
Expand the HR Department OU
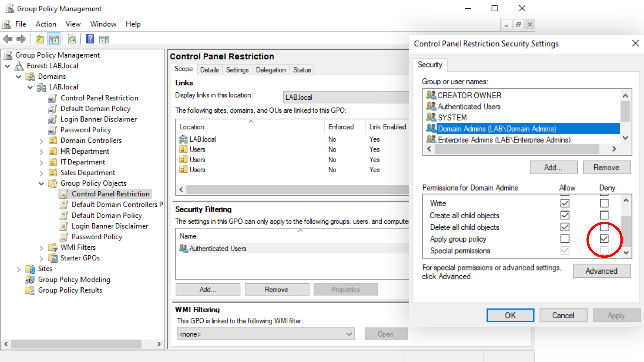[41, 152]
